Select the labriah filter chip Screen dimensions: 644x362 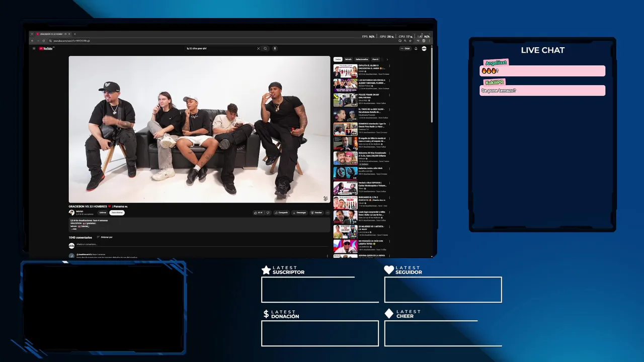click(x=348, y=59)
